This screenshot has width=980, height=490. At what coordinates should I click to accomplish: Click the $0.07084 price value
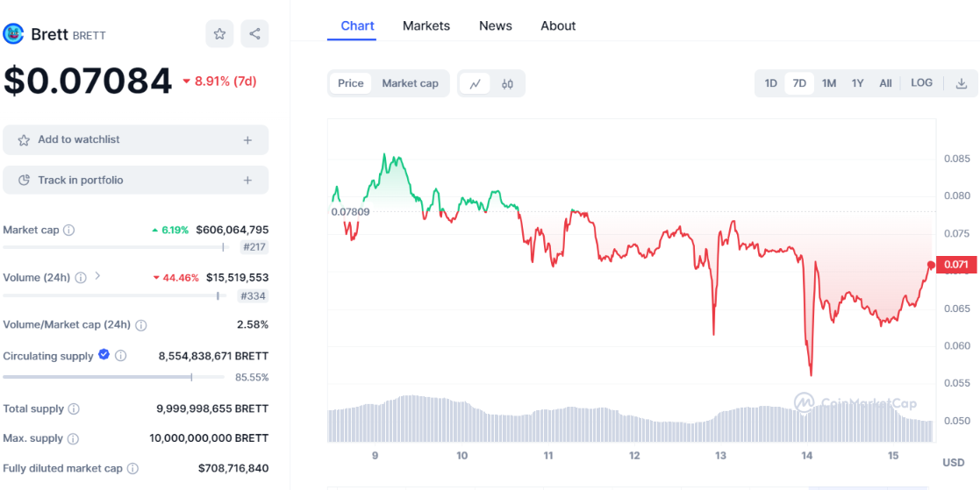[x=88, y=82]
